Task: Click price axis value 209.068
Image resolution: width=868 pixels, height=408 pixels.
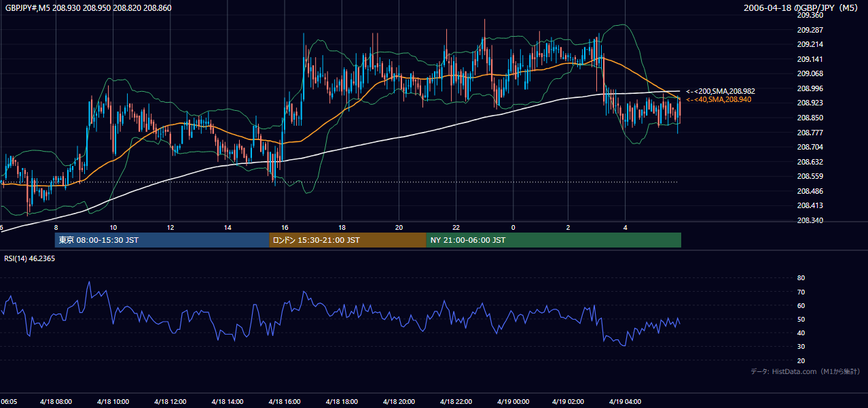Action: [809, 73]
